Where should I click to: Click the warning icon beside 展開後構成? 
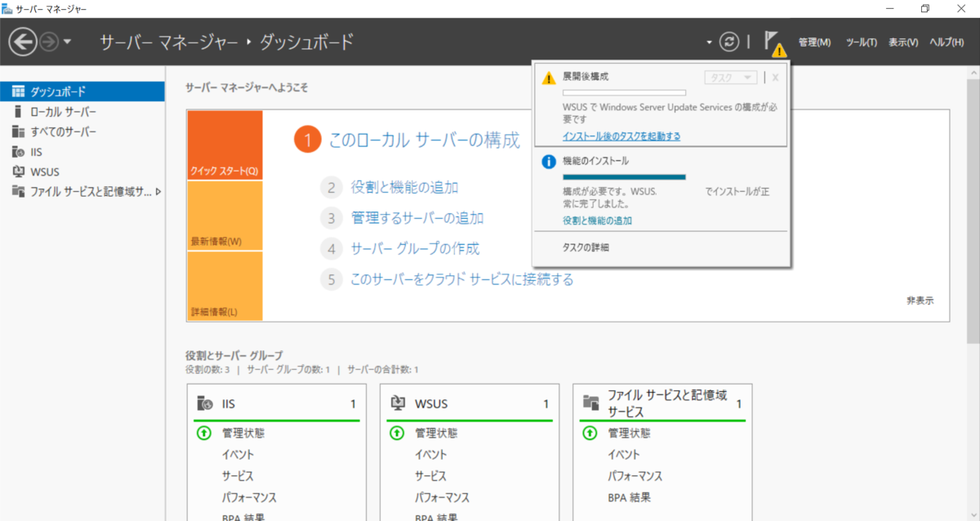550,78
